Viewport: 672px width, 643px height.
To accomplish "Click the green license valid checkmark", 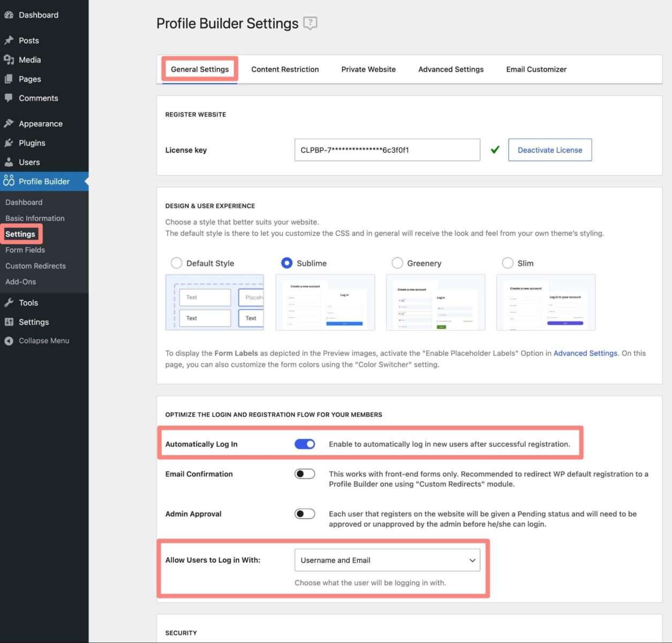I will pyautogui.click(x=495, y=149).
